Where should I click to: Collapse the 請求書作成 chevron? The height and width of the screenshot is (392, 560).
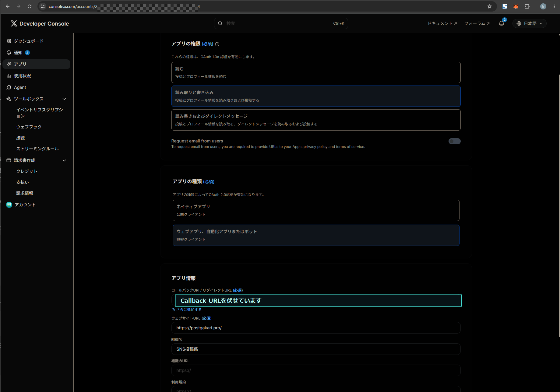(x=64, y=160)
